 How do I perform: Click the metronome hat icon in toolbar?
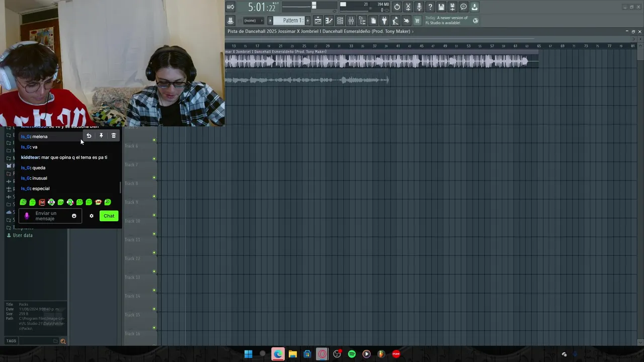(x=230, y=21)
